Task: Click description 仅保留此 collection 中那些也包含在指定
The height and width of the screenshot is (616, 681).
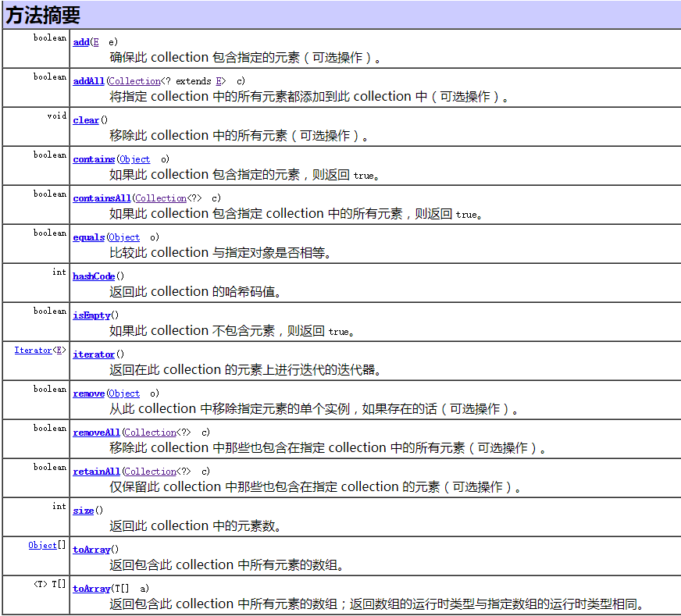Action: (x=223, y=487)
